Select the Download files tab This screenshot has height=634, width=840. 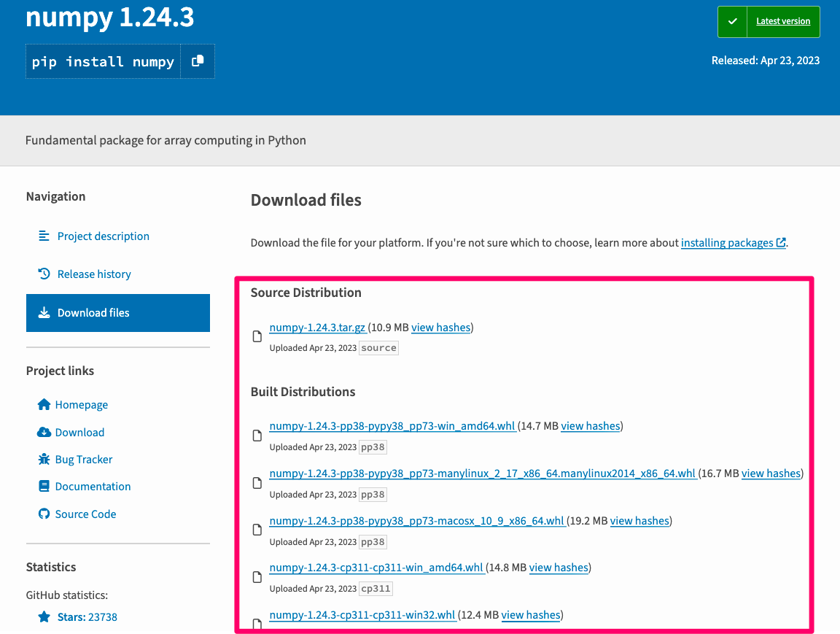click(118, 313)
